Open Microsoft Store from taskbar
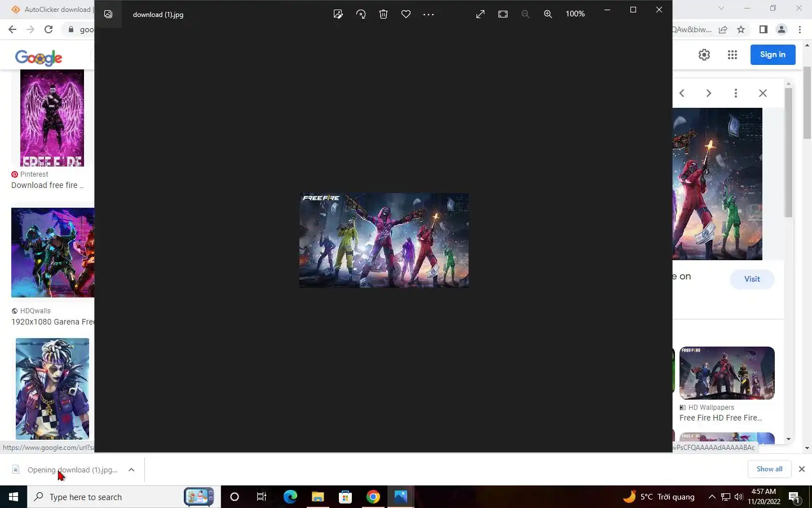 pos(345,497)
